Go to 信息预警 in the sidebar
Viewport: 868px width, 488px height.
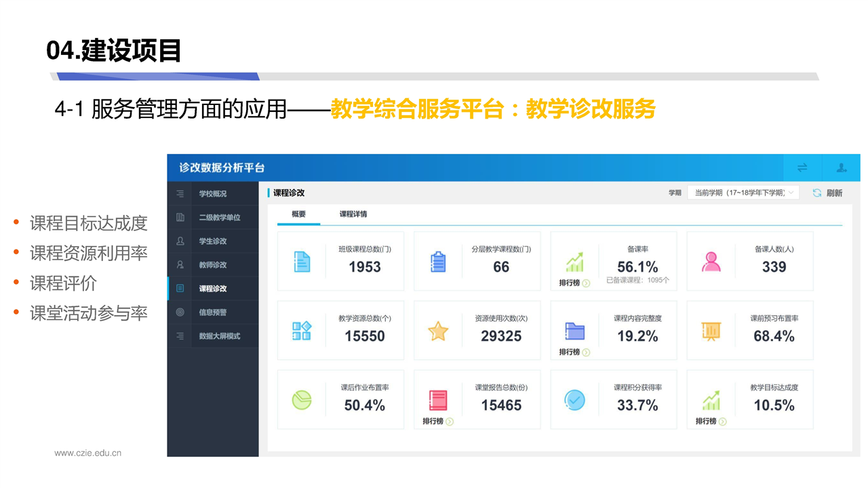(x=212, y=312)
